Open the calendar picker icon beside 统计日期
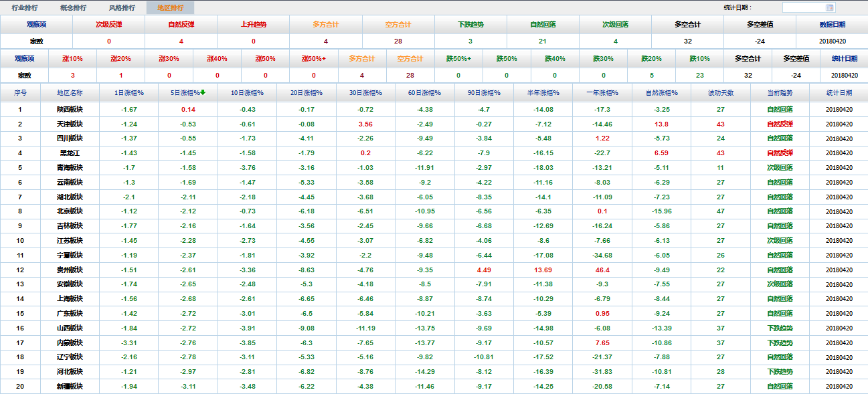Image resolution: width=868 pixels, height=394 pixels. tap(830, 7)
